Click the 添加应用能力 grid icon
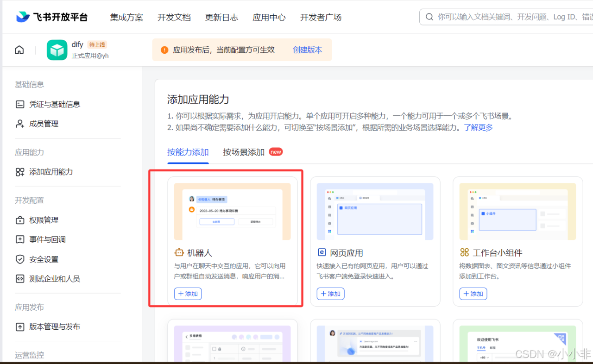The image size is (593, 364). [20, 172]
